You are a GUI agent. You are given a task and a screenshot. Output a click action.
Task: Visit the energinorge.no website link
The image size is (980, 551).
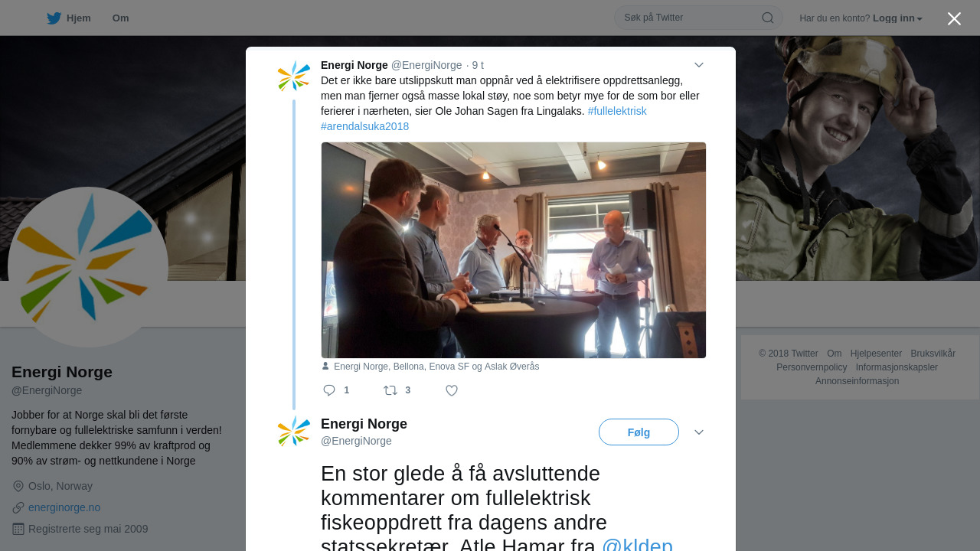point(64,507)
